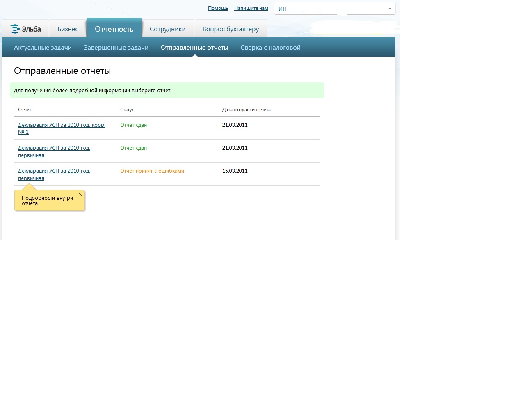The image size is (525, 420).
Task: Expand the ИП account dropdown arrow
Action: click(390, 9)
